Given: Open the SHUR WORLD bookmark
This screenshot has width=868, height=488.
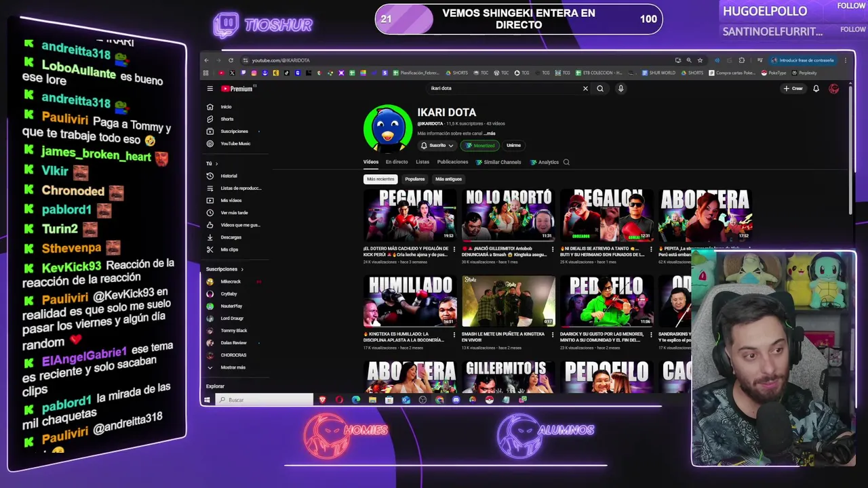Looking at the screenshot, I should [x=658, y=73].
